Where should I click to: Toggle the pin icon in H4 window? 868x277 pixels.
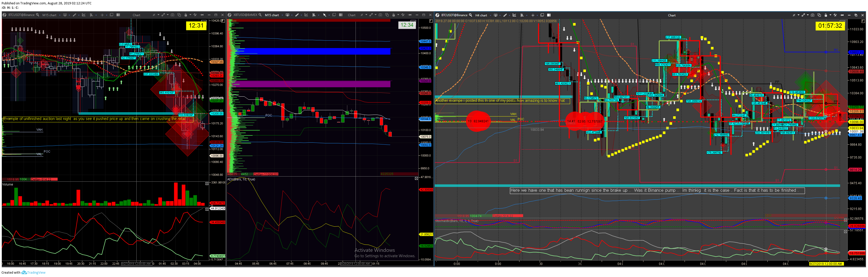(x=842, y=15)
